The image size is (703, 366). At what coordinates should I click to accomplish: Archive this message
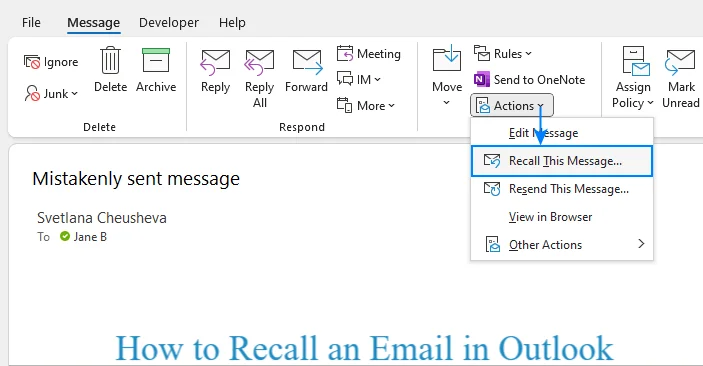[x=156, y=70]
